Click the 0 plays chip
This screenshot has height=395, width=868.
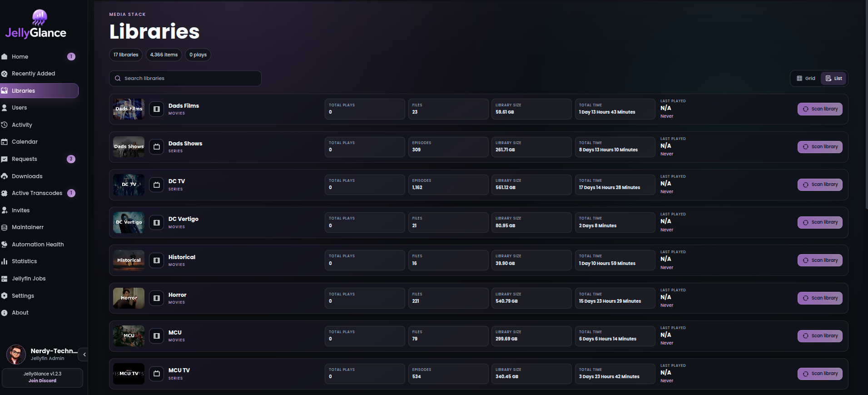click(x=198, y=55)
